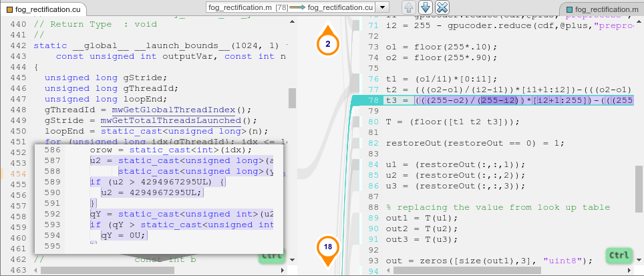Click line 442 static __global__ declaration

(x=160, y=46)
